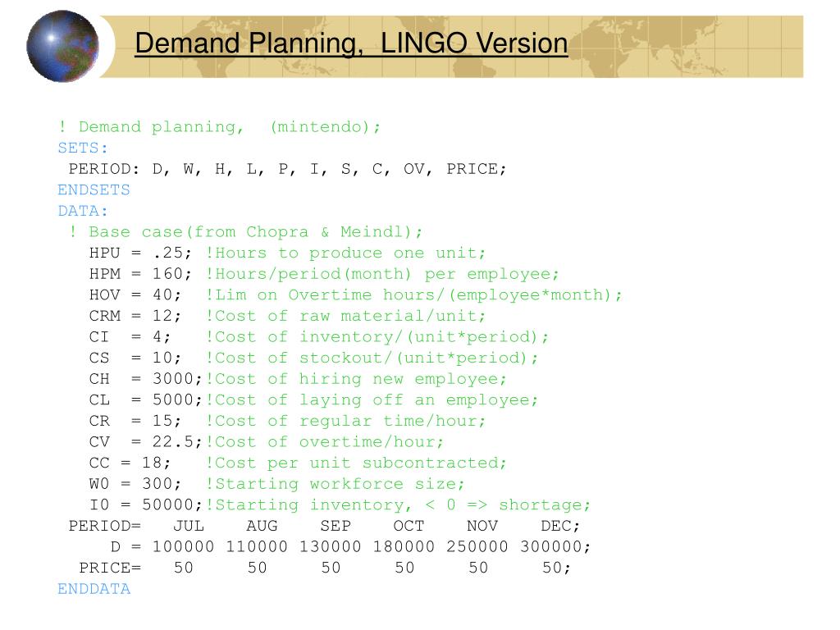The image size is (840, 630).
Task: Click the slide title 'Demand Planning, LINGO Version'
Action: (x=351, y=43)
